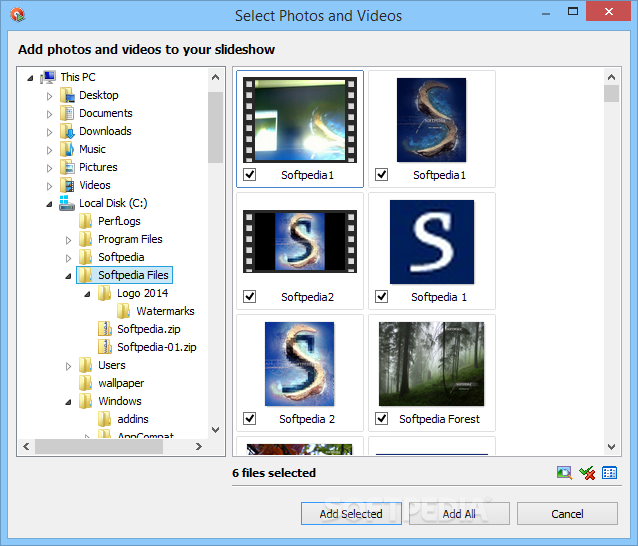This screenshot has height=546, width=638.
Task: Select the Softpedia 1 white S thumbnail
Action: (432, 242)
